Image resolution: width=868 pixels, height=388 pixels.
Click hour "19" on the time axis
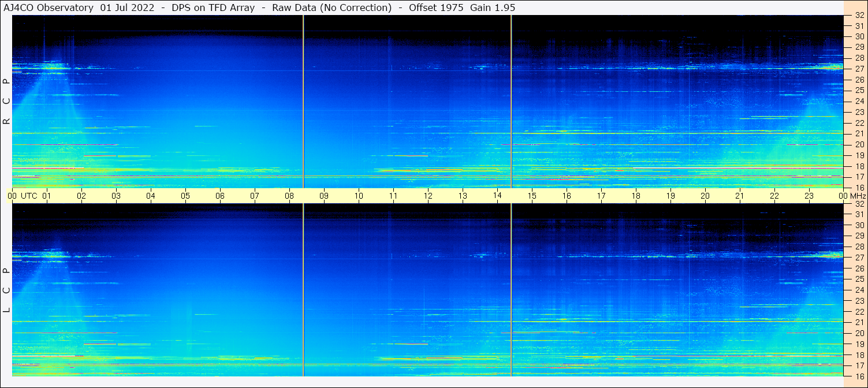click(670, 196)
